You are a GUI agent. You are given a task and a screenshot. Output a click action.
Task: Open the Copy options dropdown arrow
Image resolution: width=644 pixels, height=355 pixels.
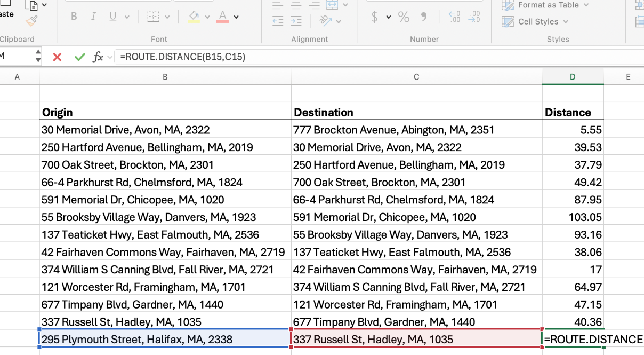click(44, 5)
